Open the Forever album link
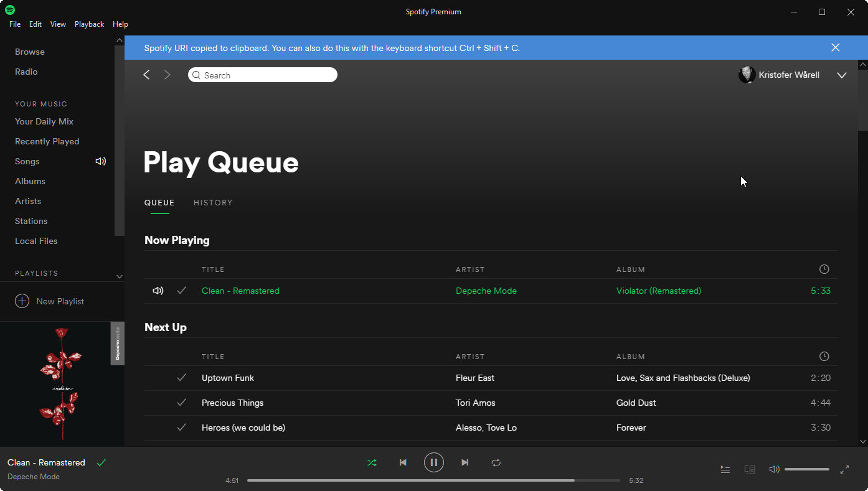This screenshot has height=491, width=868. pos(631,428)
